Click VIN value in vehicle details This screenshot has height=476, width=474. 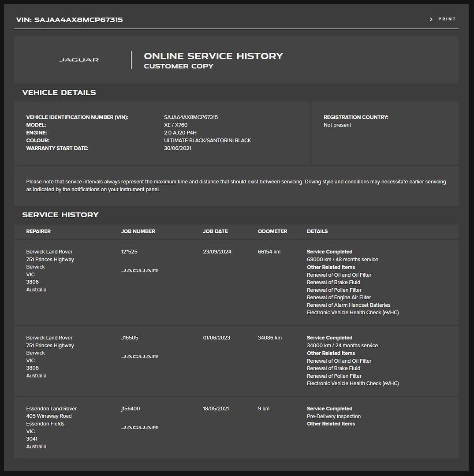coord(190,117)
